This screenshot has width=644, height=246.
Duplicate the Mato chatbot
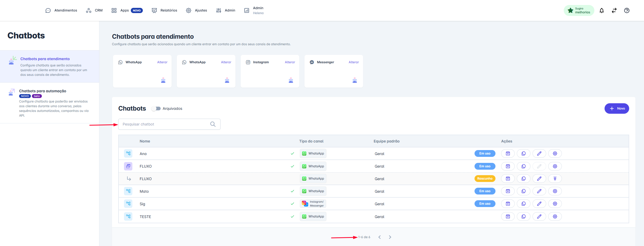tap(523, 191)
